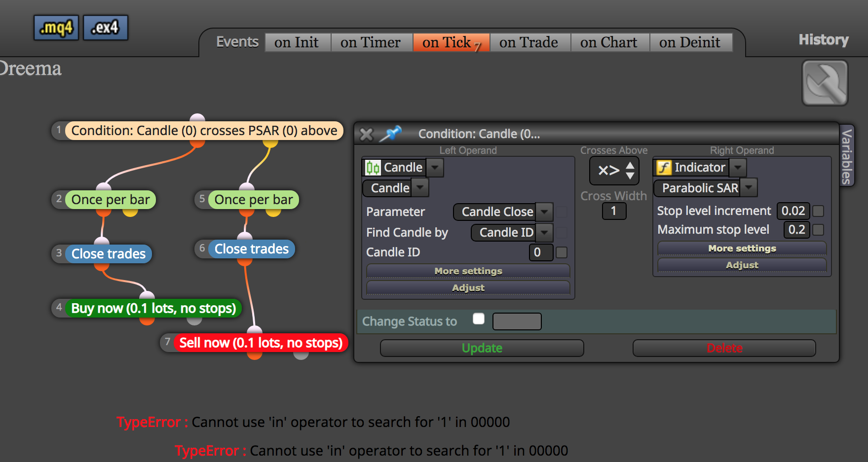Click Adjust under Left Operand
The image size is (868, 462).
point(468,287)
